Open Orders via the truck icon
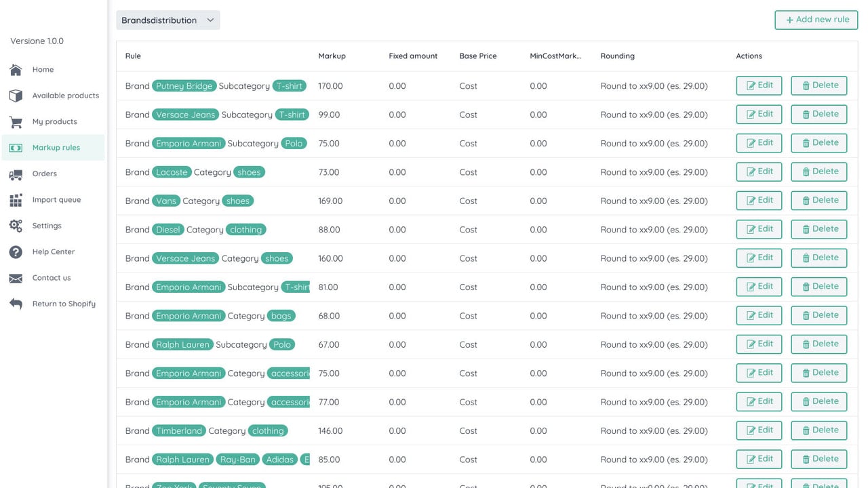 16,174
